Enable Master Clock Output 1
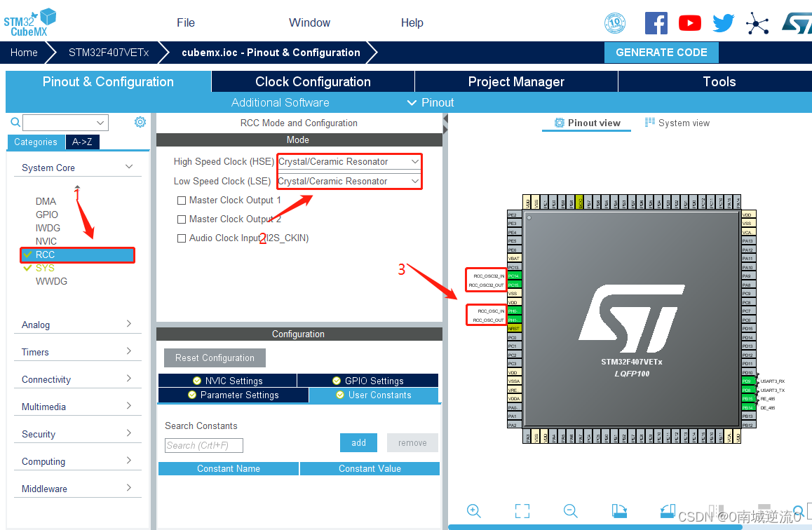Image resolution: width=812 pixels, height=530 pixels. 180,199
